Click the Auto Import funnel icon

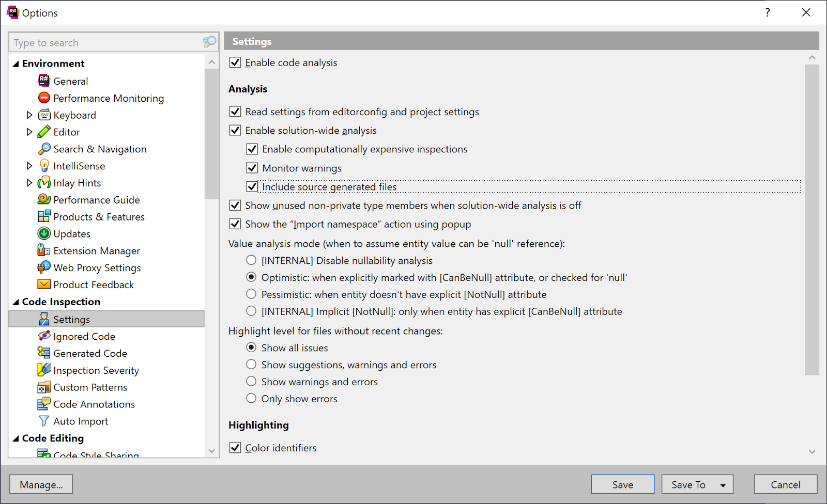point(44,421)
